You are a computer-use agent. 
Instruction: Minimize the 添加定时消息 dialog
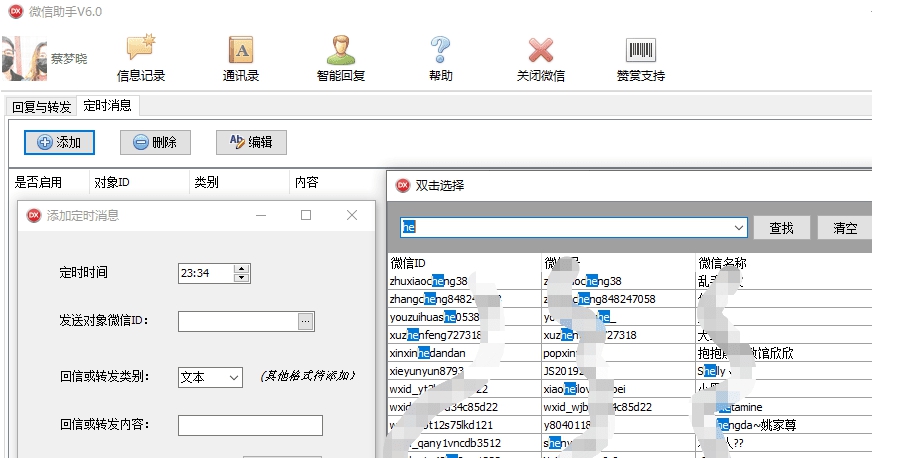coord(261,215)
